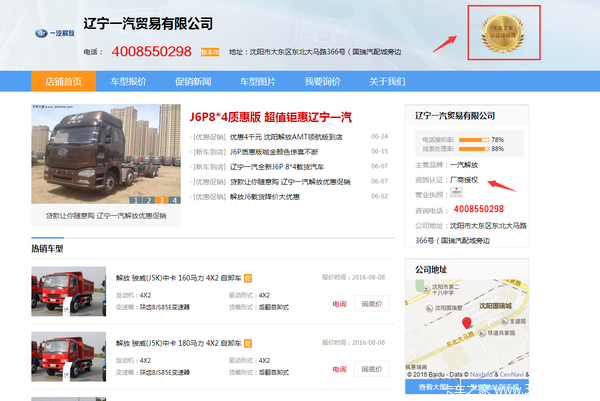Switch to the 促销新闻 tab

193,81
